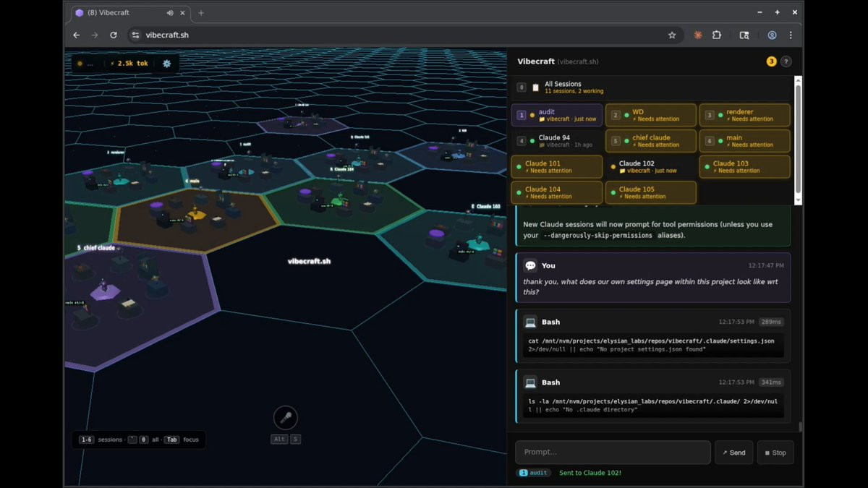The width and height of the screenshot is (868, 488).
Task: Select the (8) Vibecraft browser tab
Action: (131, 12)
